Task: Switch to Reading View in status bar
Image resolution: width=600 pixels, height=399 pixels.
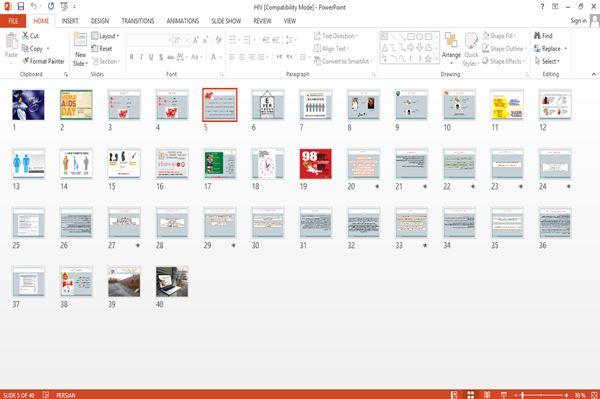Action: pos(487,395)
